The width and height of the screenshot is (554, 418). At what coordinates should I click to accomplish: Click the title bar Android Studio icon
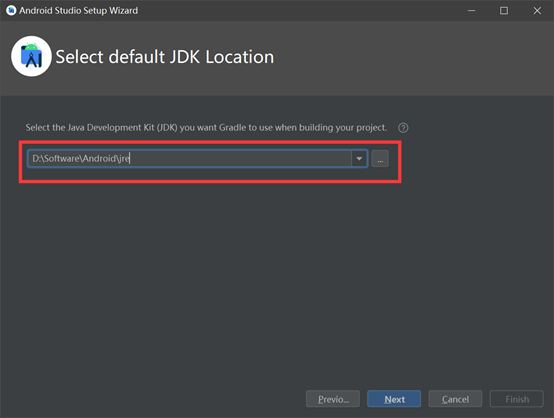pyautogui.click(x=11, y=11)
